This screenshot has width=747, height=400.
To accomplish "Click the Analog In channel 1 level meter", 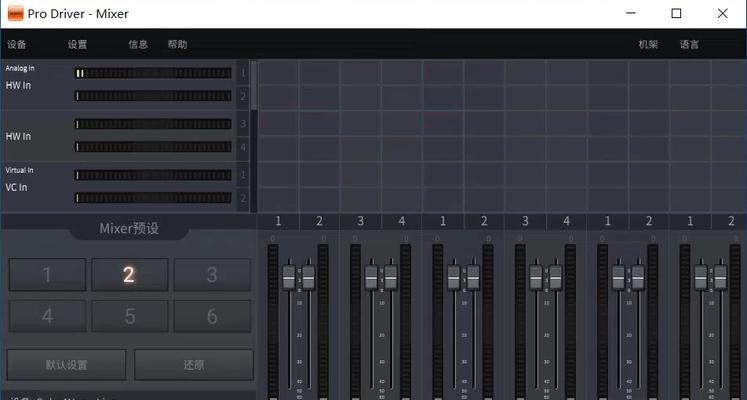I will (x=153, y=73).
